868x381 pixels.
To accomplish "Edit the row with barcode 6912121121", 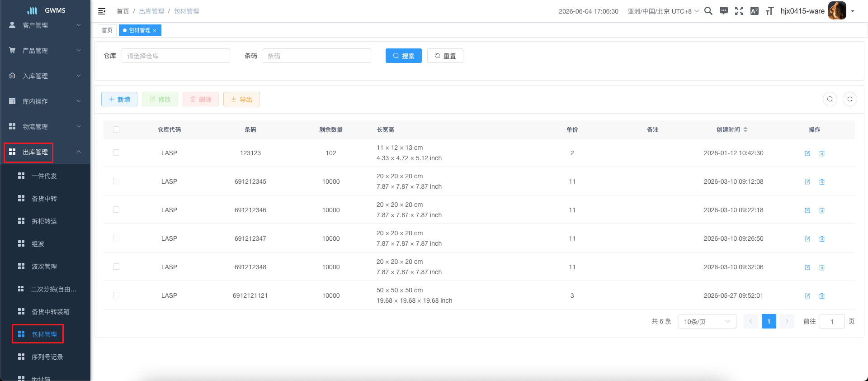I will pyautogui.click(x=807, y=296).
